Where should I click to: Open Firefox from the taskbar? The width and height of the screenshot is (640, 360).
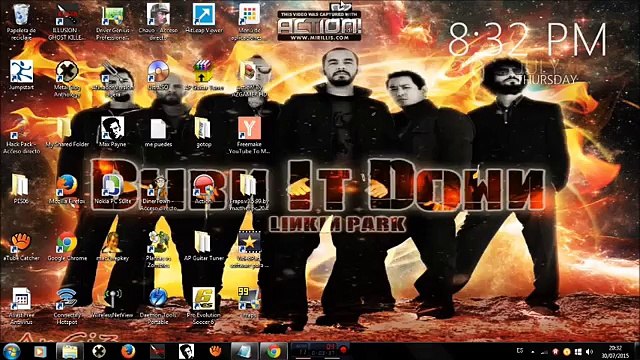pos(128,351)
